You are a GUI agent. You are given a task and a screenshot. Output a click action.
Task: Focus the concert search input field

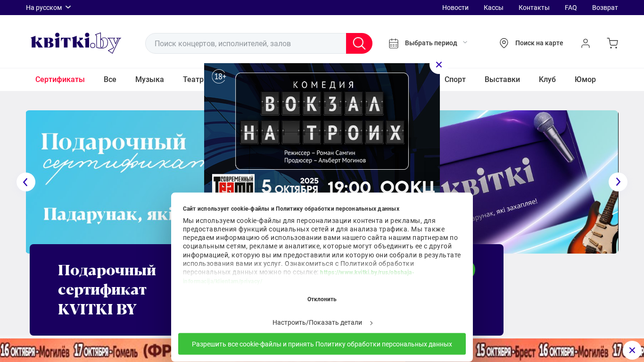(x=246, y=43)
